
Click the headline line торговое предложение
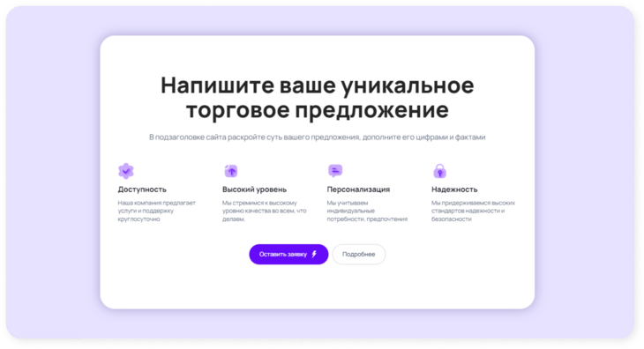317,110
